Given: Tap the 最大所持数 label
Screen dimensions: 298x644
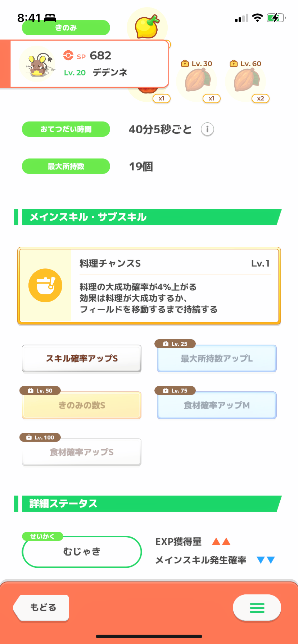Looking at the screenshot, I should [x=66, y=166].
